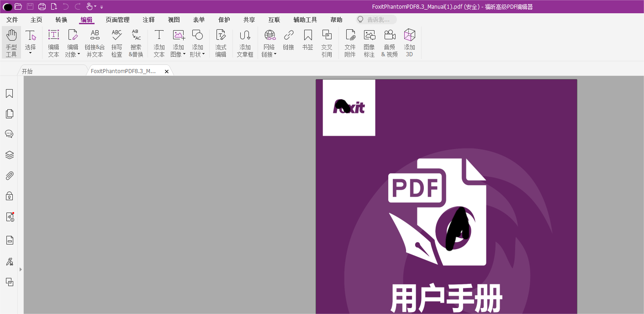Open 搜索&替换
Image resolution: width=644 pixels, height=314 pixels.
click(136, 43)
